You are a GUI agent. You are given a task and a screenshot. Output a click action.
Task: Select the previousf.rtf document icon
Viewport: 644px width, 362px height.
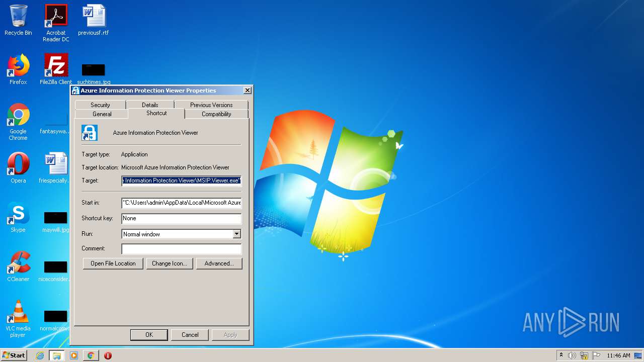pyautogui.click(x=94, y=20)
